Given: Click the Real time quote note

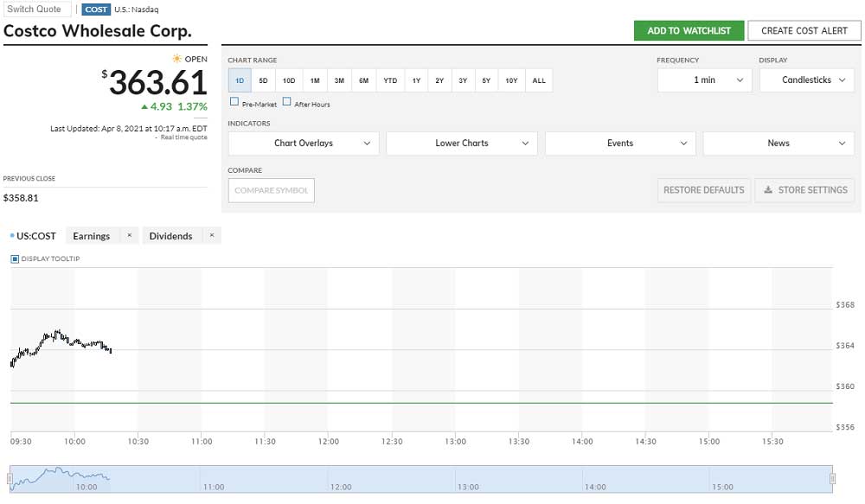Looking at the screenshot, I should point(183,137).
